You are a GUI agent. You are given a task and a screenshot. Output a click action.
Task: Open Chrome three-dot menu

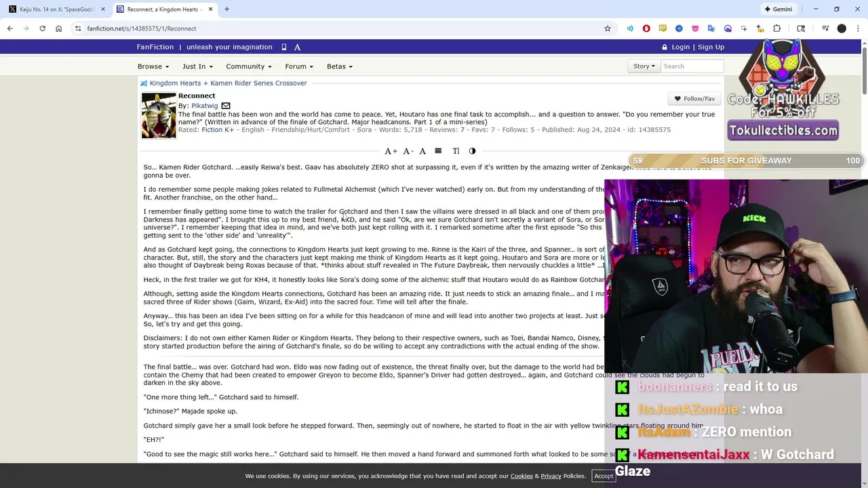point(858,28)
